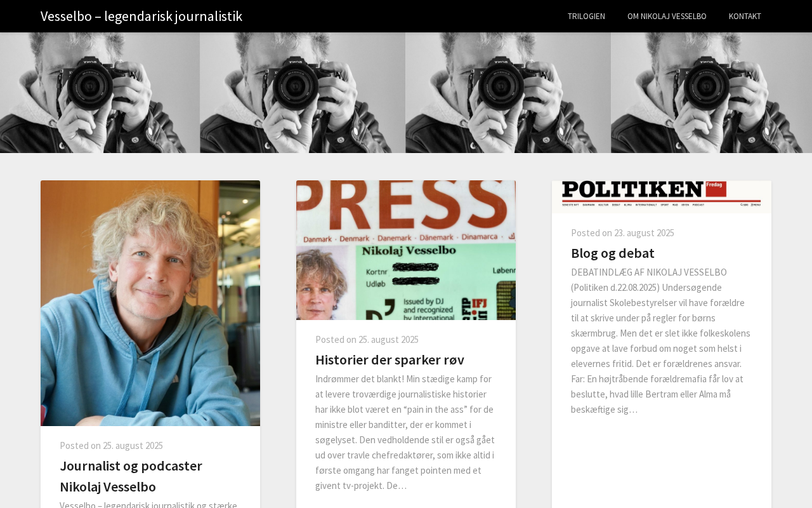Click the 25. august 2025 date under portrait photo
This screenshot has height=508, width=812.
(133, 446)
